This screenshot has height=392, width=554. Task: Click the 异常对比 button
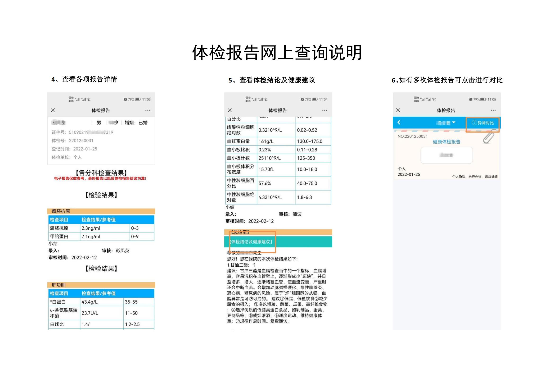(x=482, y=123)
